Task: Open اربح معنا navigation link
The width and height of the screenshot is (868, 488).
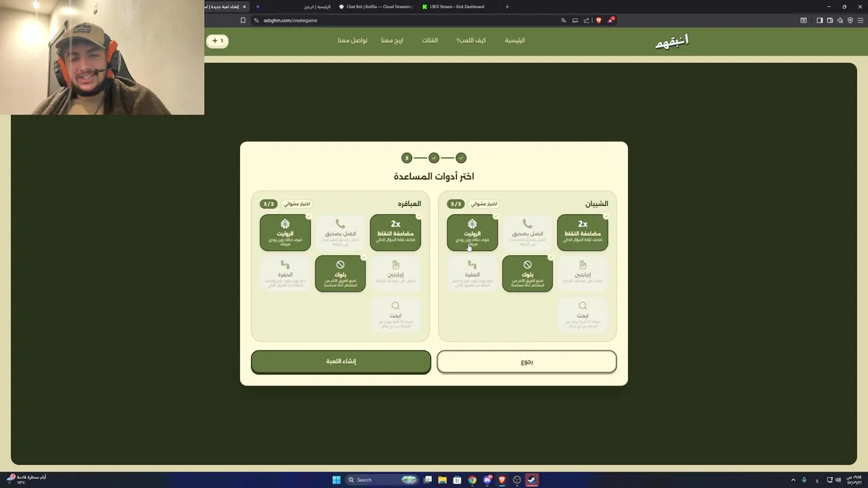Action: pyautogui.click(x=392, y=41)
